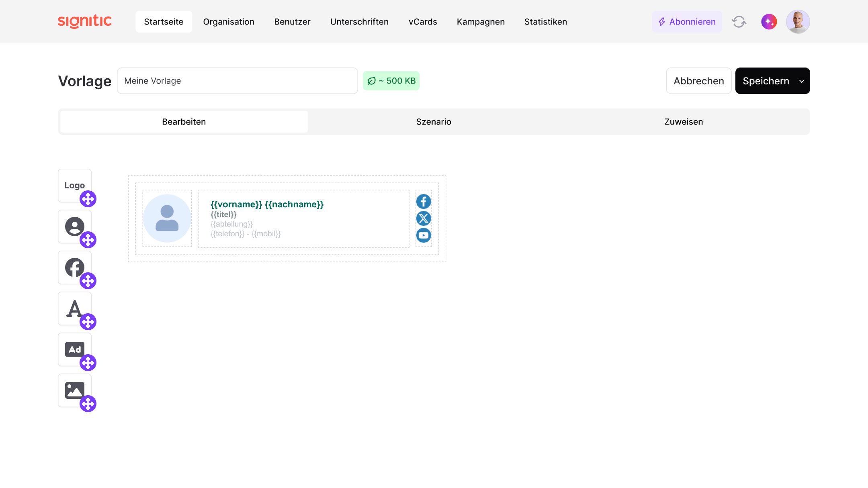Screen dimensions: 868x488
Task: Open the Startseite menu item
Action: pyautogui.click(x=164, y=22)
